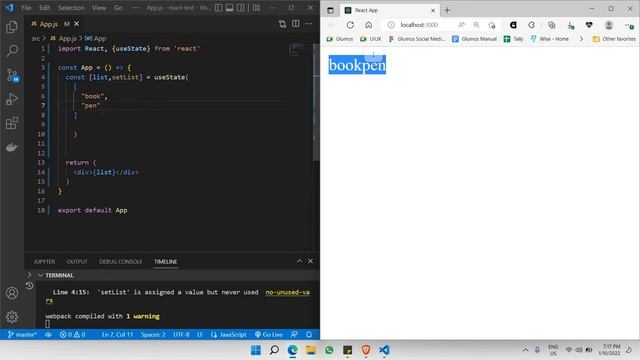Screen dimensions: 640x360
Task: Toggle the bottom panel layout button
Action: pyautogui.click(x=230, y=8)
